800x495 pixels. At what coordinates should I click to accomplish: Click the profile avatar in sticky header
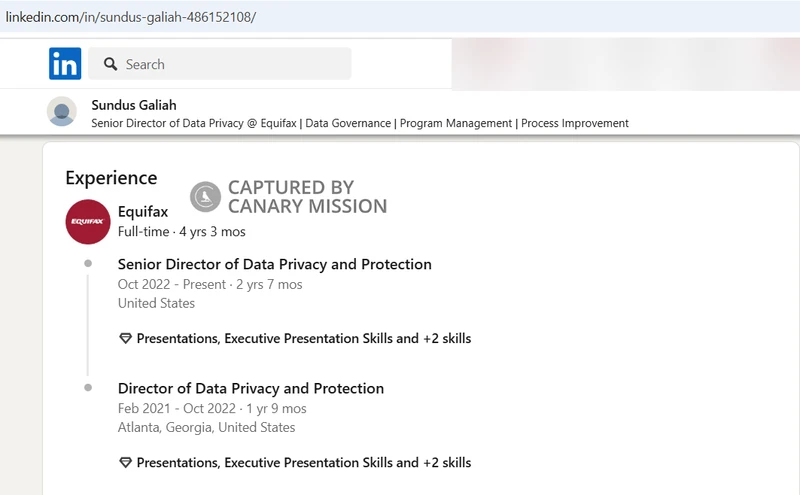(x=62, y=111)
